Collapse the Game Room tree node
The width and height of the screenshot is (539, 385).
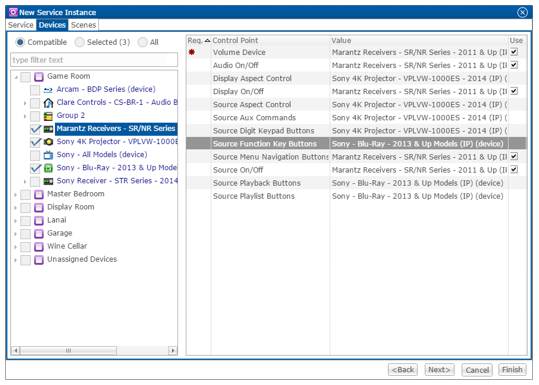(x=16, y=77)
